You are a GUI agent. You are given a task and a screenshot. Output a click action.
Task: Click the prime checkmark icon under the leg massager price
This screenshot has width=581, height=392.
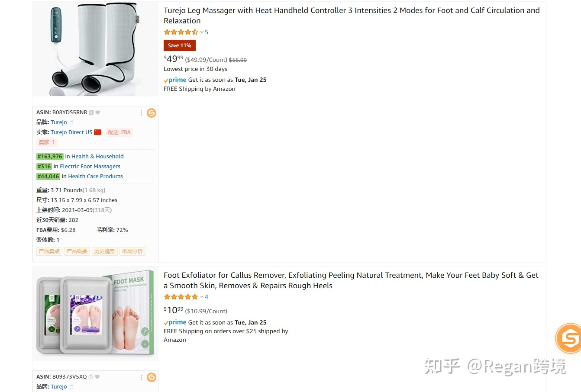(166, 80)
